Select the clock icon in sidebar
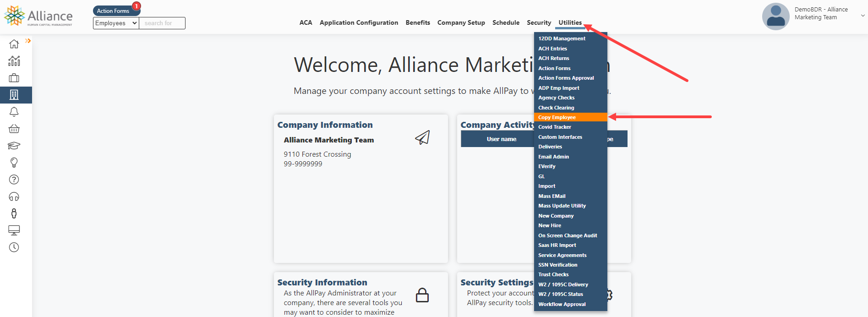Image resolution: width=868 pixels, height=317 pixels. (14, 247)
